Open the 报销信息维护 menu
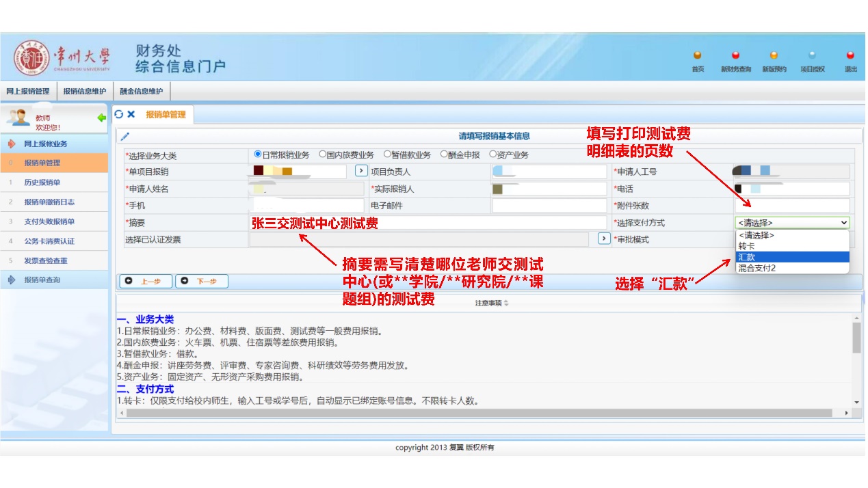Screen dimensions: 868x488 (85, 92)
